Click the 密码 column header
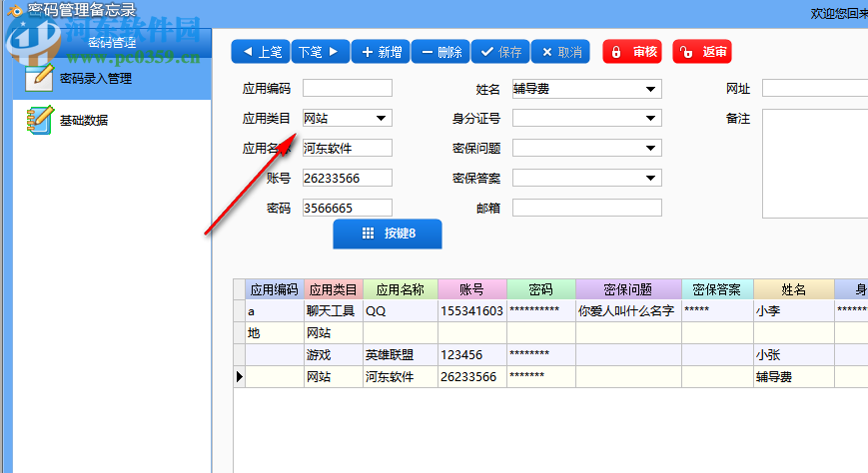This screenshot has height=473, width=868. pyautogui.click(x=540, y=289)
